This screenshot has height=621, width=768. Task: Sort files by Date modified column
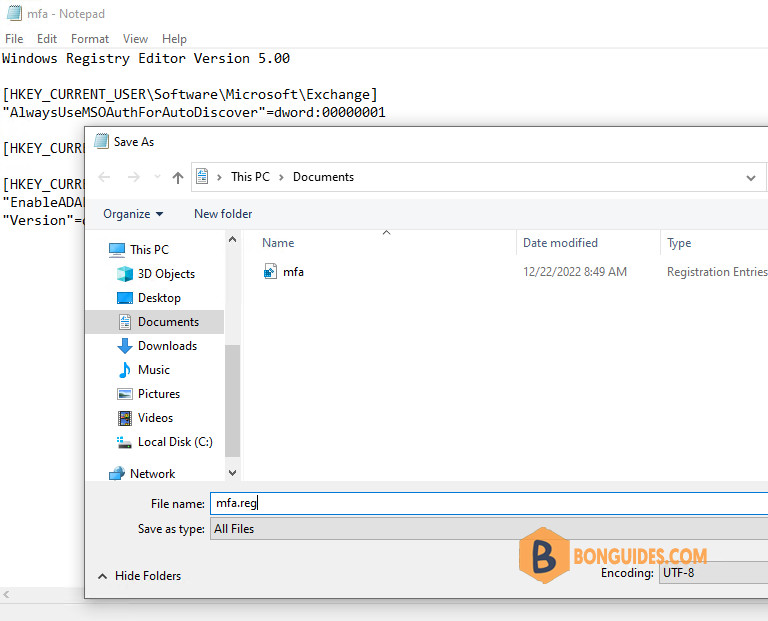(560, 243)
